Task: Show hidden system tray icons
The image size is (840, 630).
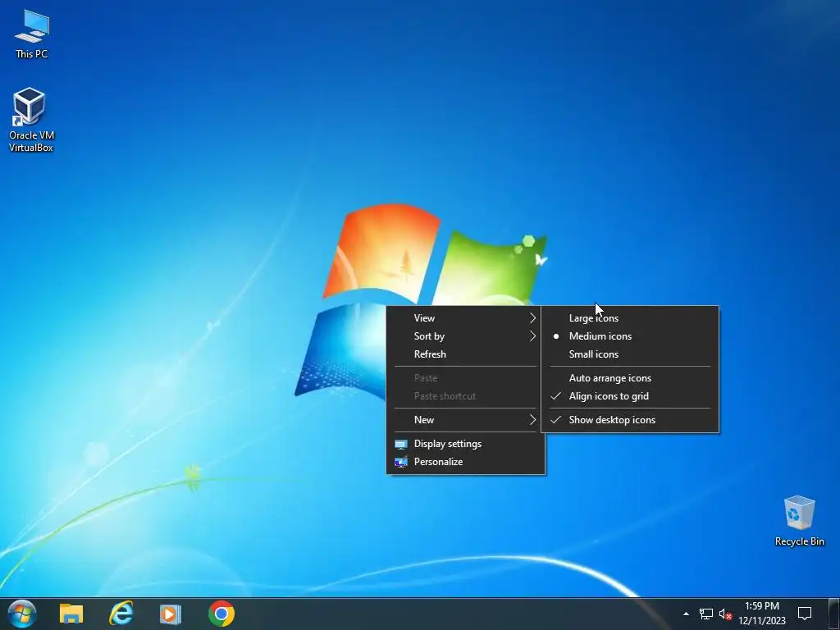Action: [x=686, y=614]
